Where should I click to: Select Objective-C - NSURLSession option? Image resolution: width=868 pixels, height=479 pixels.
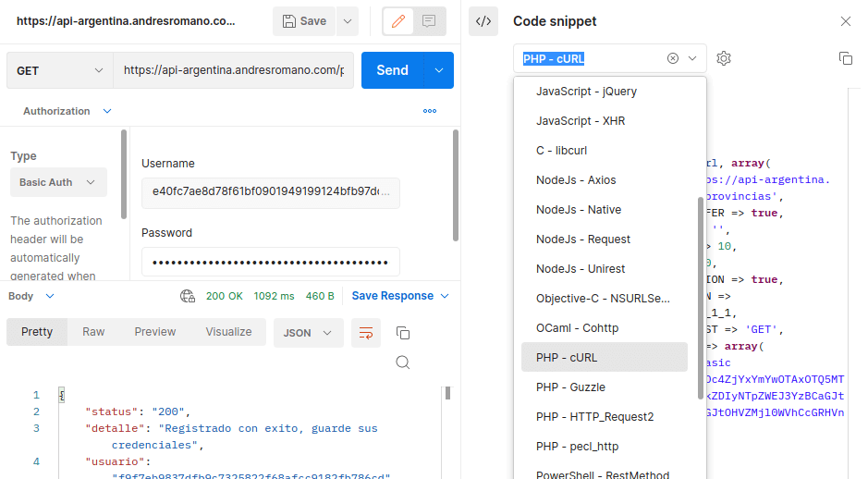(x=605, y=299)
